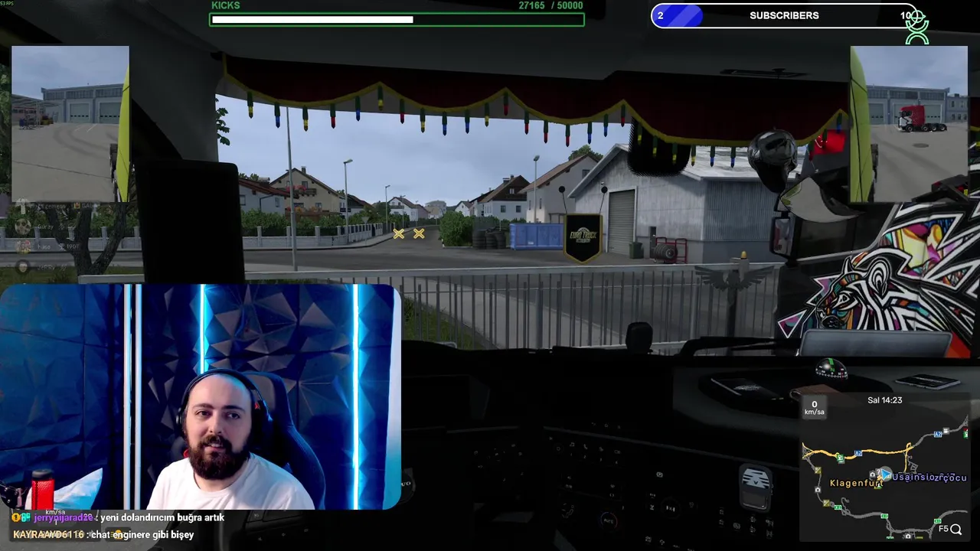The width and height of the screenshot is (980, 551).
Task: Click the KICKS label above progress bar
Action: [x=226, y=5]
